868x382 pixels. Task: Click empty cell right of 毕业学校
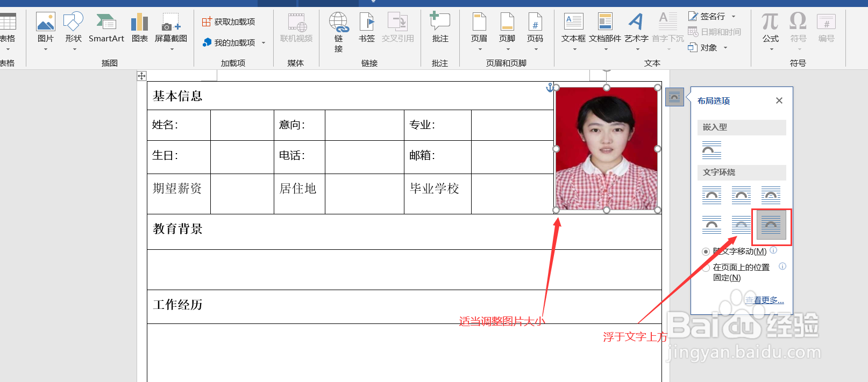click(513, 194)
